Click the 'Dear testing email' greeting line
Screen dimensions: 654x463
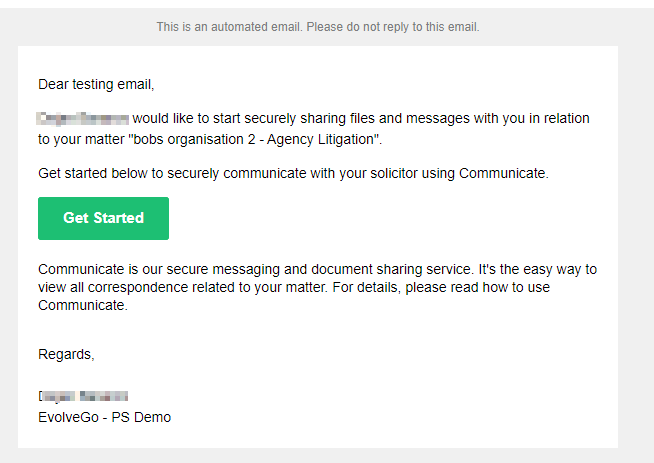(96, 84)
